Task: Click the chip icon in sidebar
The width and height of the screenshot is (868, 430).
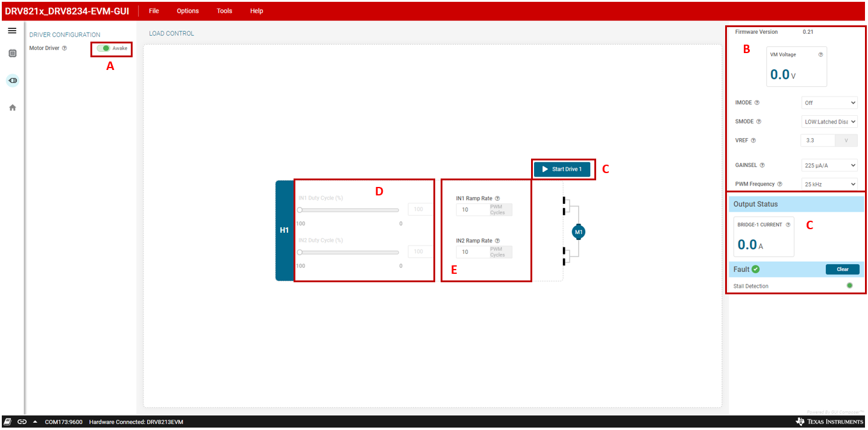Action: pos(12,54)
